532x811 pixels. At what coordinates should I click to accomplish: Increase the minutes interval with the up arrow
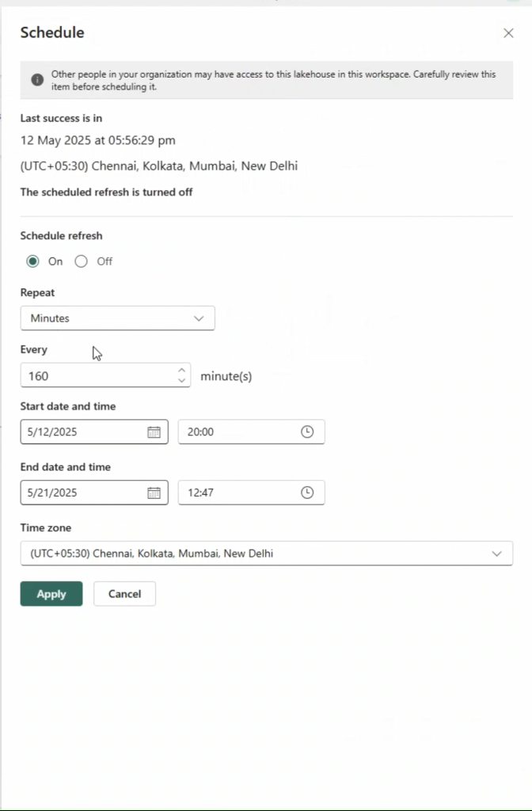pyautogui.click(x=181, y=371)
